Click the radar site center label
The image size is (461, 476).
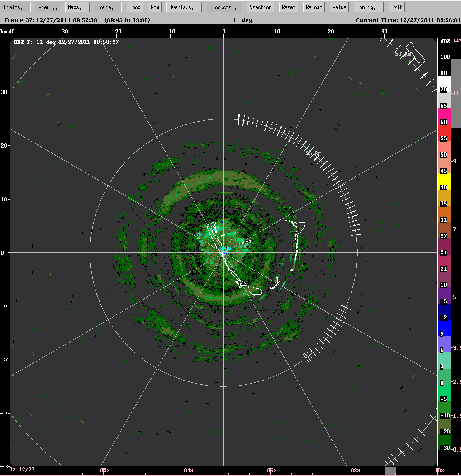tap(227, 248)
